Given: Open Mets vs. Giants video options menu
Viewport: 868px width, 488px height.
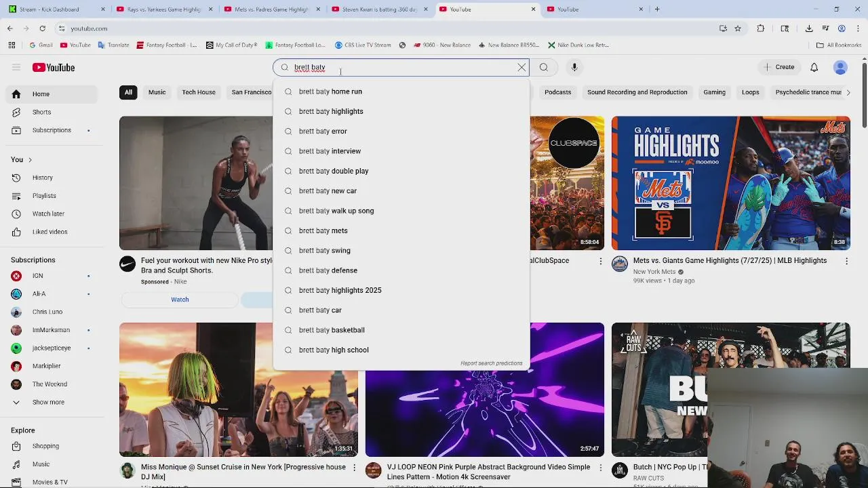Looking at the screenshot, I should tap(846, 261).
